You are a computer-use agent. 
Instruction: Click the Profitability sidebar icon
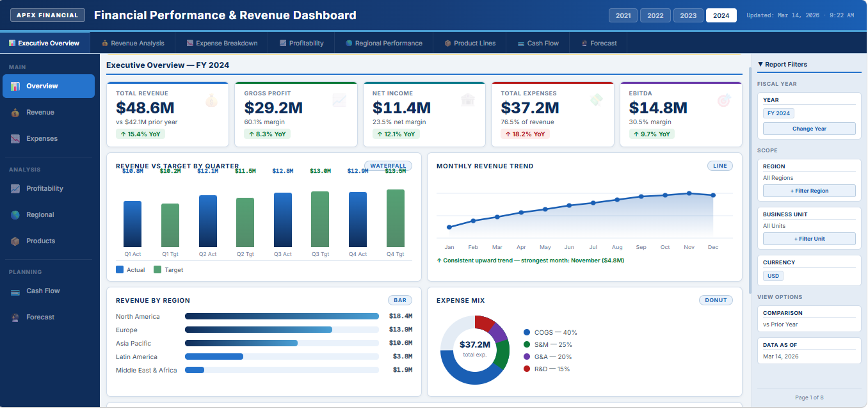(x=15, y=189)
